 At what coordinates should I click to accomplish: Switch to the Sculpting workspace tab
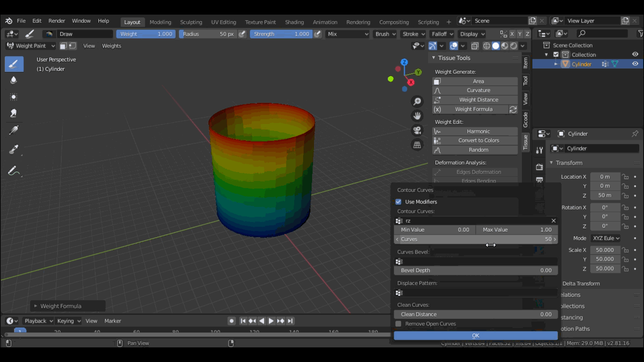click(x=191, y=22)
